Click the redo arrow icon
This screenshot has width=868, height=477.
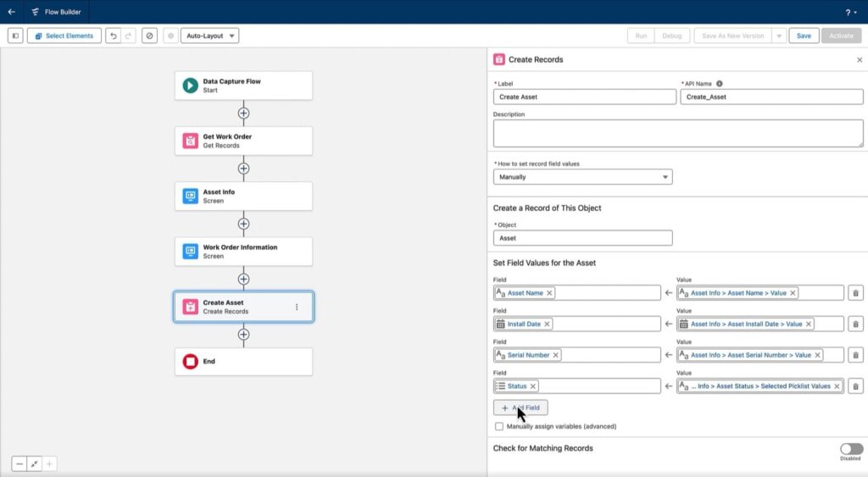point(128,36)
